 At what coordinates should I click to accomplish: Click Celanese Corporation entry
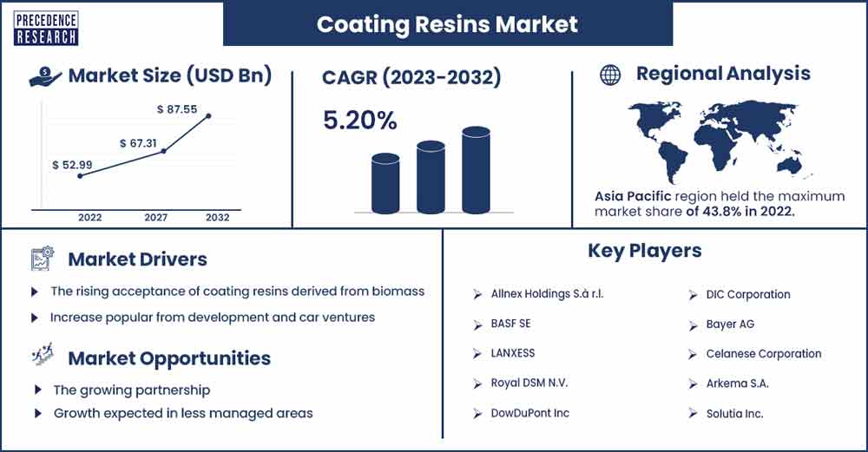point(763,354)
